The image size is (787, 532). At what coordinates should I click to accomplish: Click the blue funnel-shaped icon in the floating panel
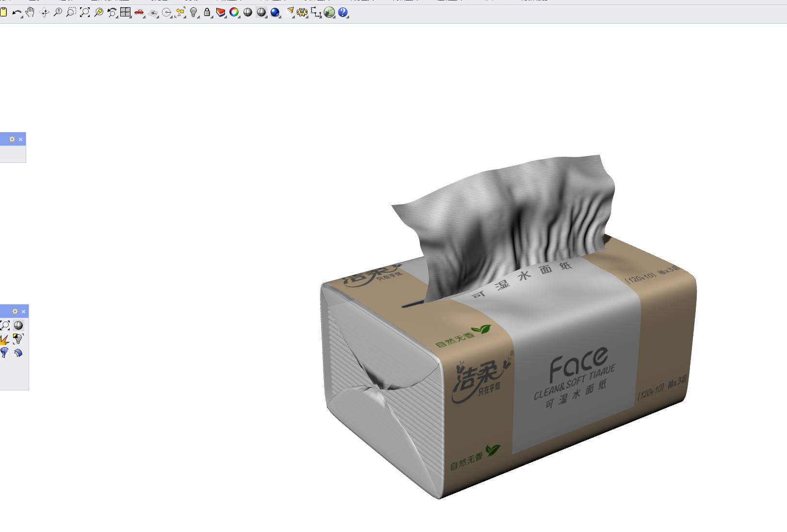[x=4, y=353]
